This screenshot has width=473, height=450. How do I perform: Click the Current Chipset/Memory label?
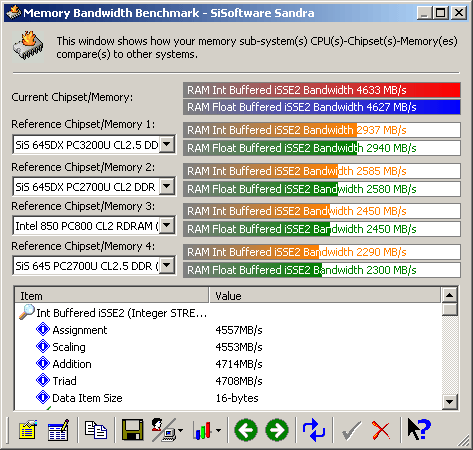(72, 97)
